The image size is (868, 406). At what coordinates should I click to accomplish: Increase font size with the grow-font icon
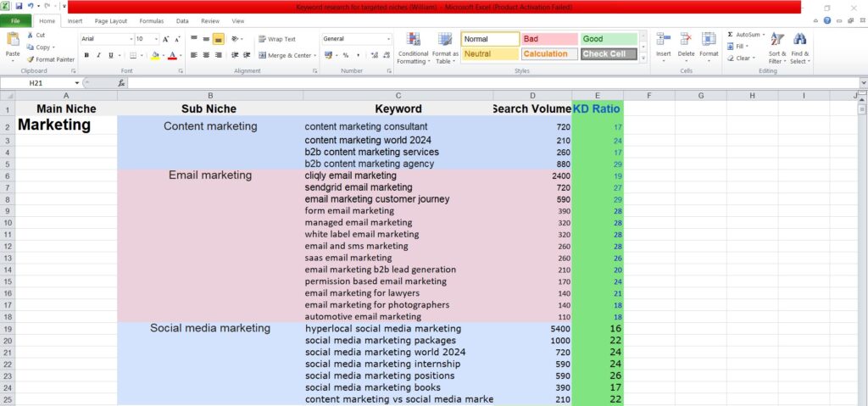pos(165,39)
